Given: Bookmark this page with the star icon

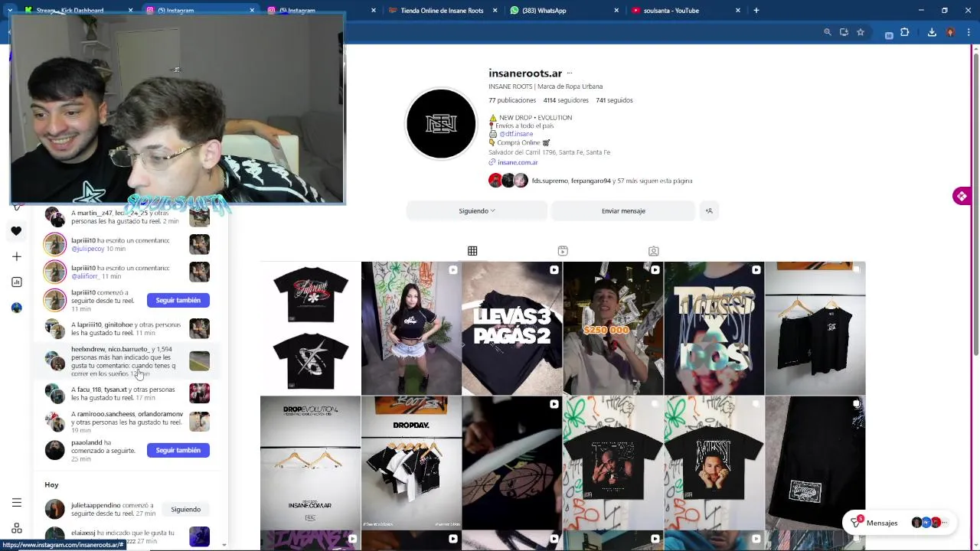Looking at the screenshot, I should coord(861,32).
